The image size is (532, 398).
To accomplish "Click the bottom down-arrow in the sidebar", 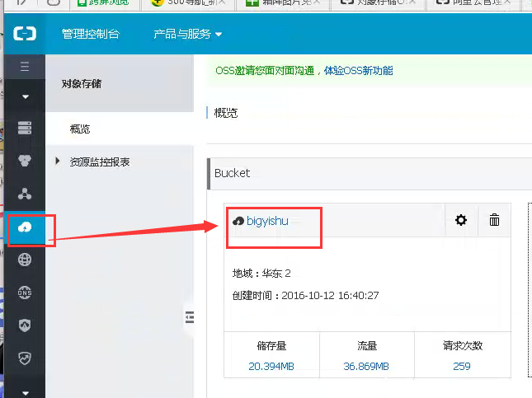I will [x=24, y=392].
